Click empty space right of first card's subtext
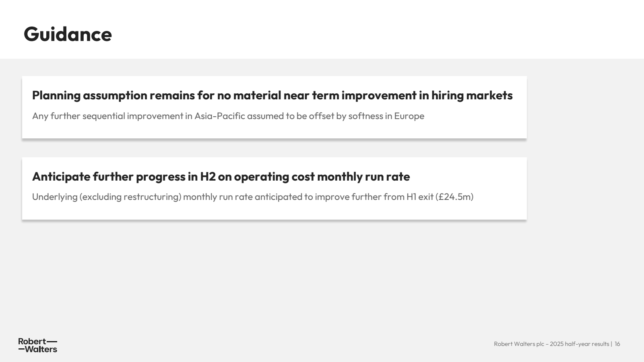 coord(475,116)
